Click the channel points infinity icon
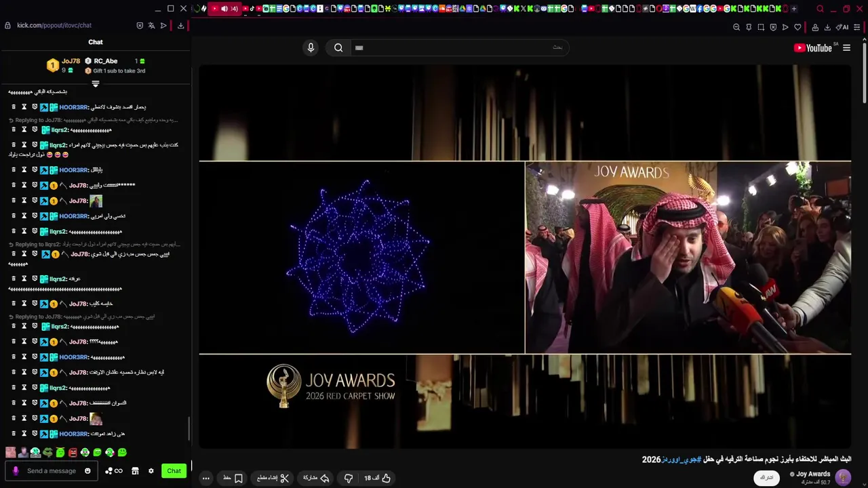868x488 pixels. 114,471
